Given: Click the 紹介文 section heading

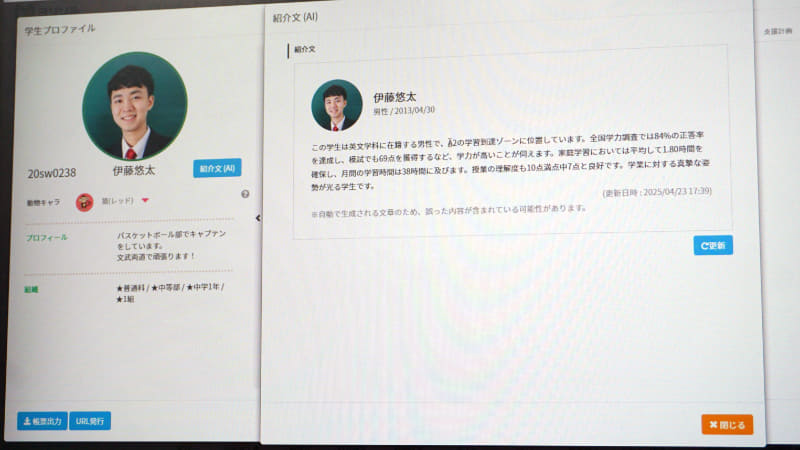Looking at the screenshot, I should 305,49.
